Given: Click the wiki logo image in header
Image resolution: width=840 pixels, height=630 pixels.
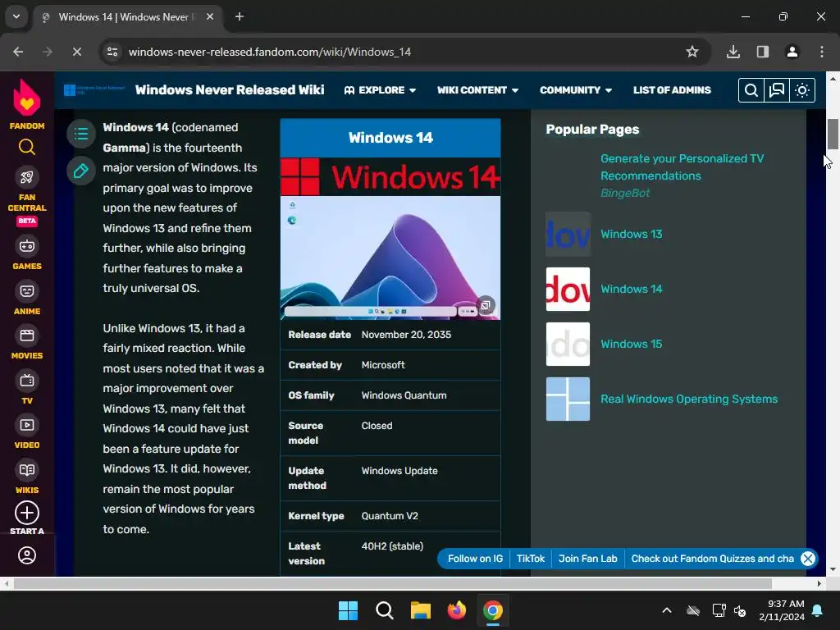Looking at the screenshot, I should pos(94,90).
